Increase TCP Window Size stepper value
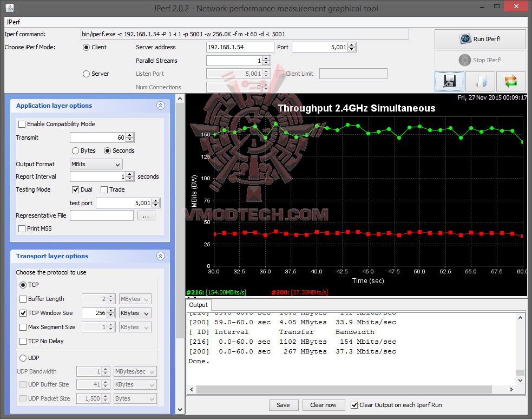This screenshot has width=532, height=419. (x=110, y=311)
